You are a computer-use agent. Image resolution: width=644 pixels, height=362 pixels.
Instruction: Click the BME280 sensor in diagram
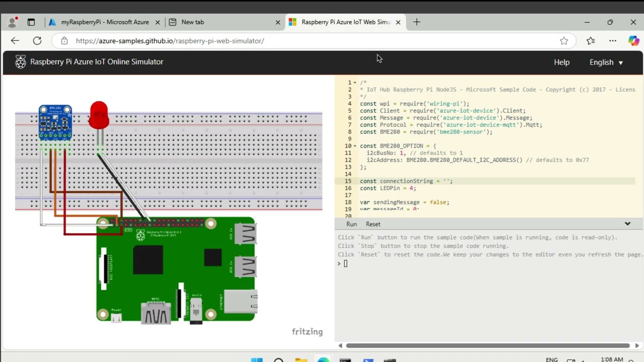click(x=55, y=122)
